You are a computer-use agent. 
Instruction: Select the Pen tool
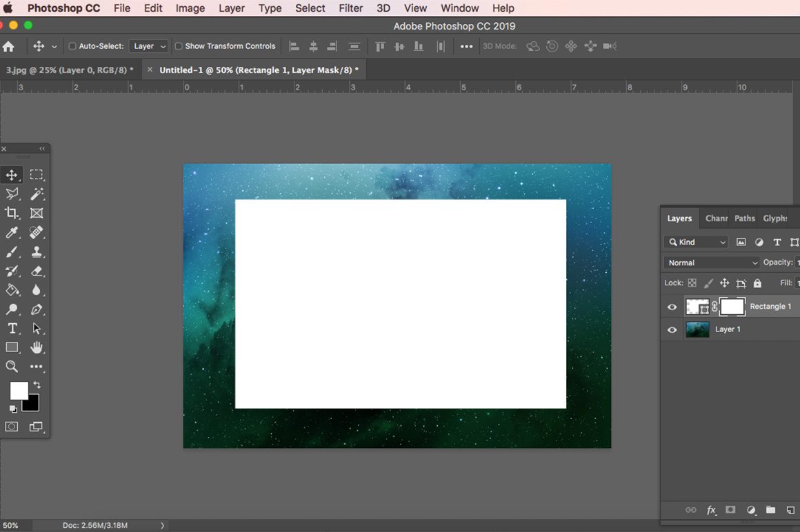coord(37,309)
